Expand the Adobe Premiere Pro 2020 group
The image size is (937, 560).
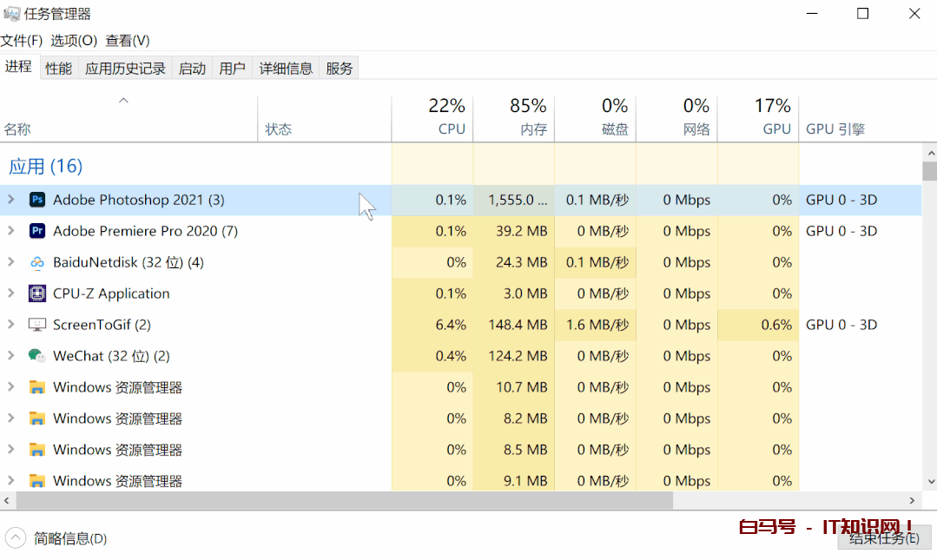11,231
